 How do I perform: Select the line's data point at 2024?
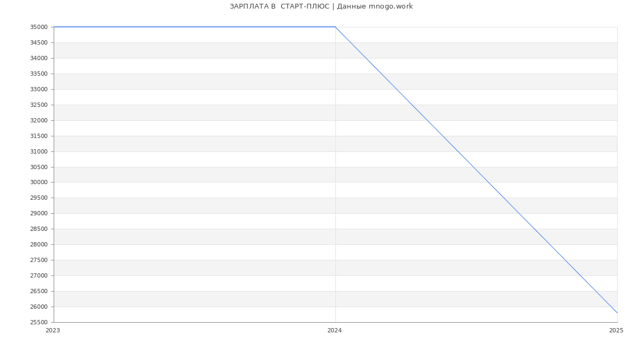(335, 27)
